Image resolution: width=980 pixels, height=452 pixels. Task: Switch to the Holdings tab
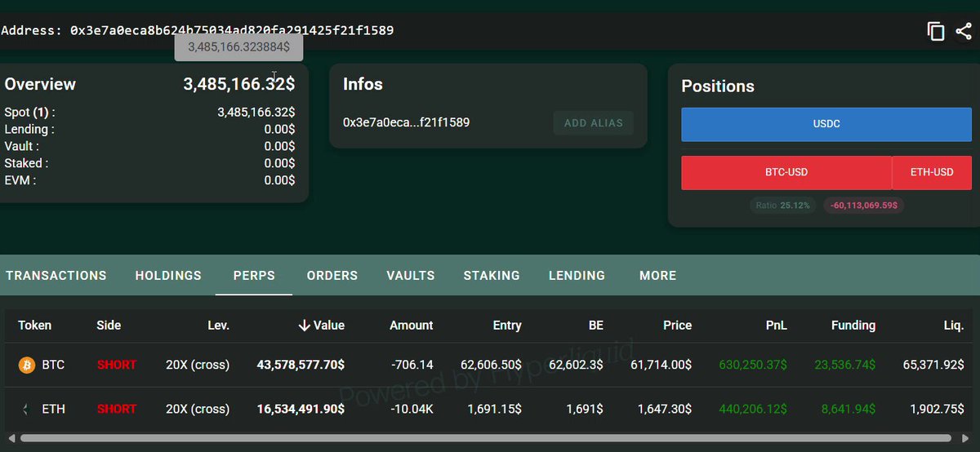click(168, 276)
